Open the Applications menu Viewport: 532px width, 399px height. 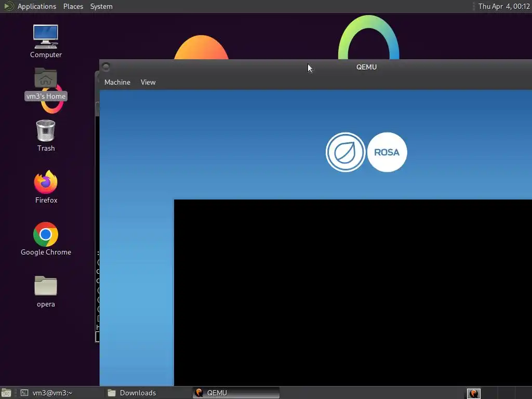[37, 6]
